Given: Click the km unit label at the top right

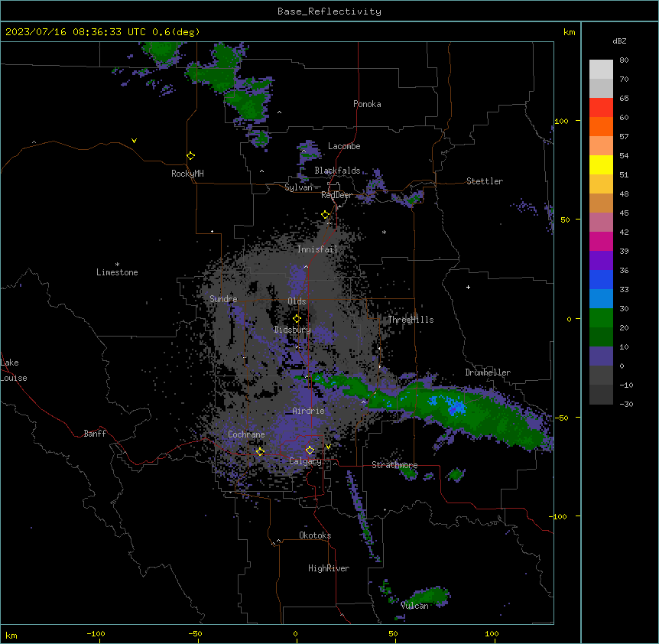Looking at the screenshot, I should tap(569, 32).
